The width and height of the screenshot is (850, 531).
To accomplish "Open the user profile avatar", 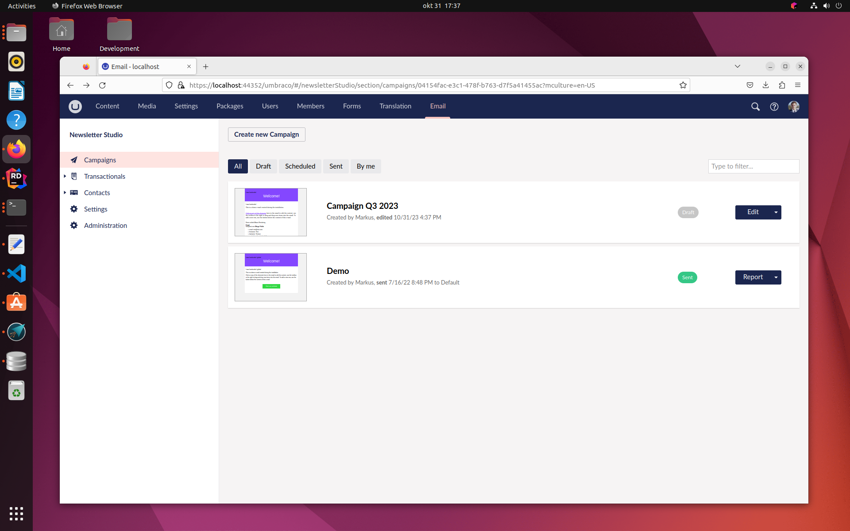I will point(794,106).
